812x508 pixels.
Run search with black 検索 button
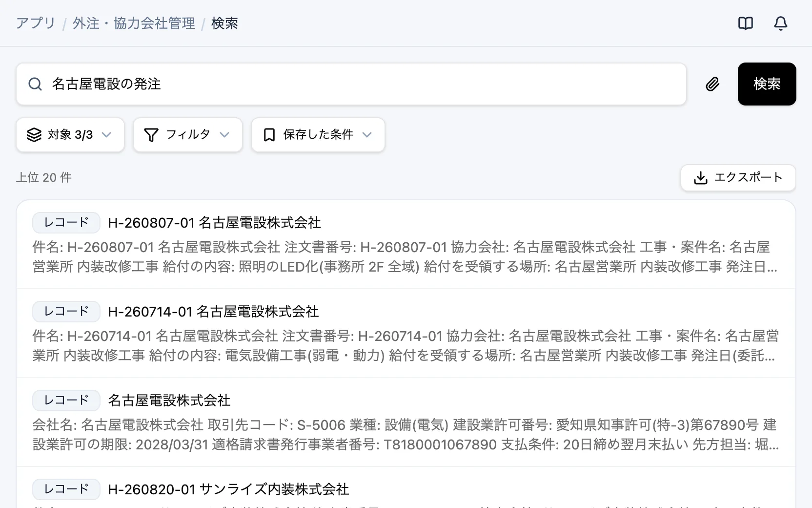pos(767,84)
